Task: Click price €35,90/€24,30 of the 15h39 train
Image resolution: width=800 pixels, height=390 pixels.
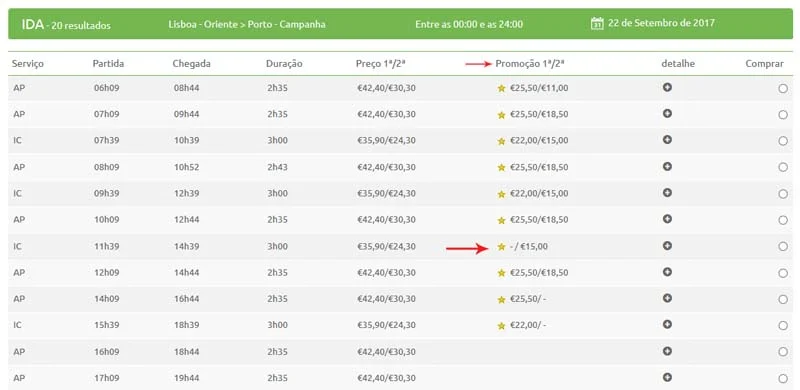Action: click(386, 325)
